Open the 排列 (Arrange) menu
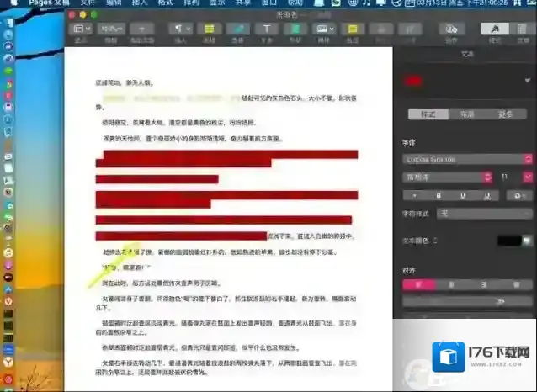537x392 pixels. [x=191, y=3]
